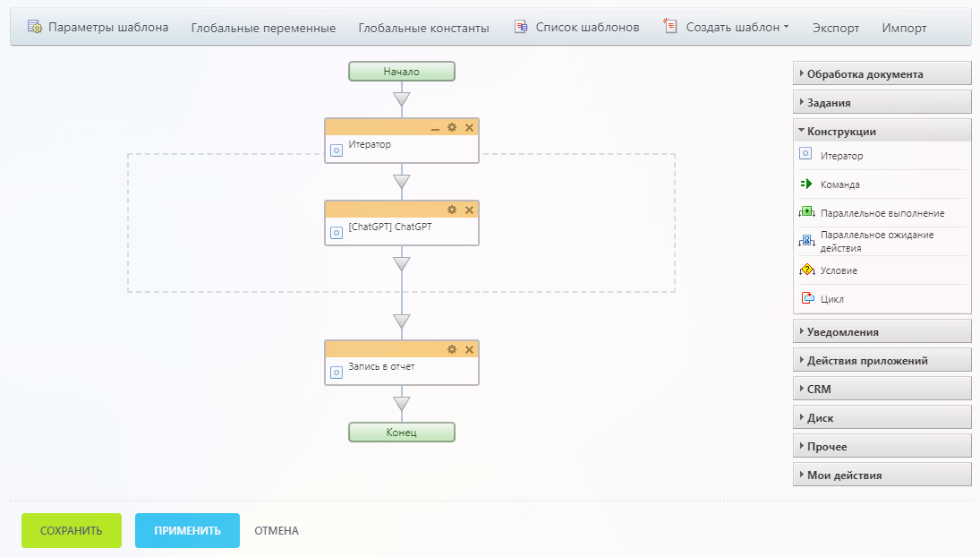Screen dimensions: 980x557
Task: Click the Сохранить button
Action: pos(72,530)
